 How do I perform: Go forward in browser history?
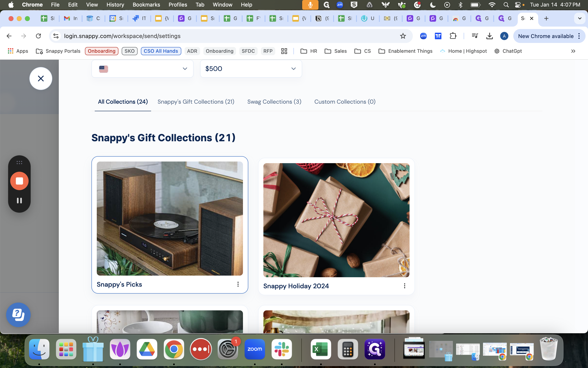click(x=23, y=36)
